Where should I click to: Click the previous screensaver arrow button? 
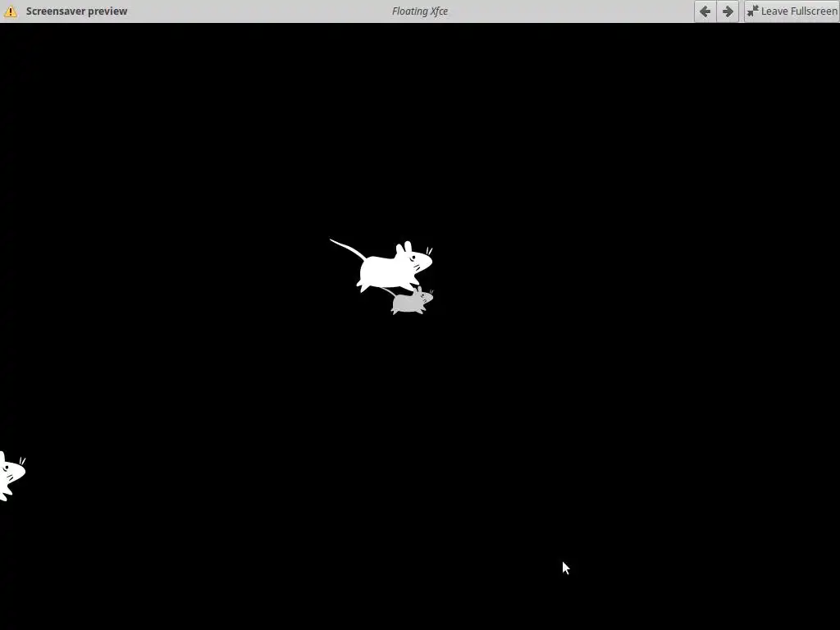[705, 11]
